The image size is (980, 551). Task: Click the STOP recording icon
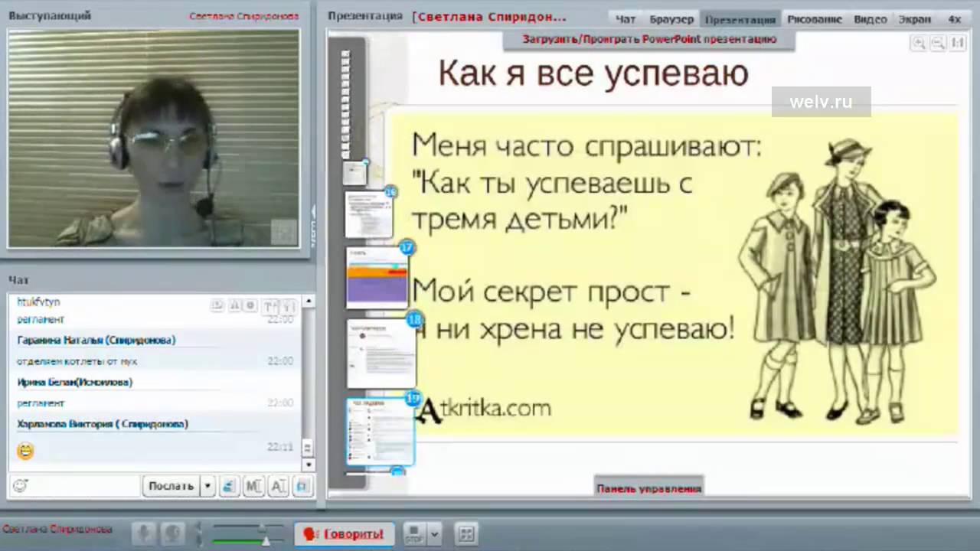[x=414, y=533]
